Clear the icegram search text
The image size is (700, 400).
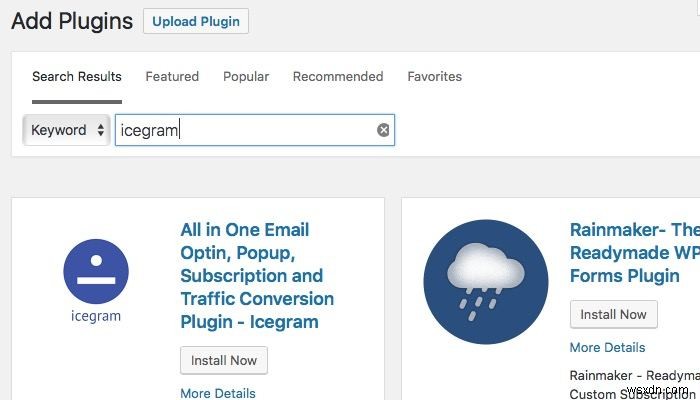pos(383,130)
